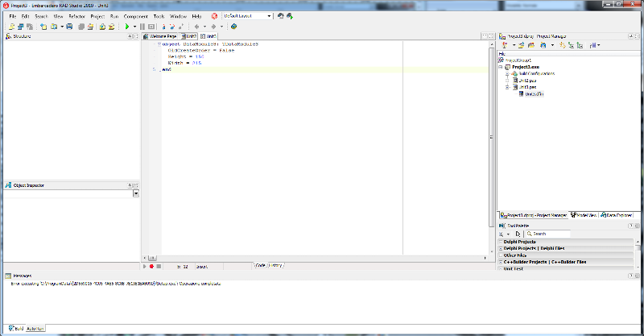The width and height of the screenshot is (644, 336).
Task: Click the red record macro button
Action: 151,267
